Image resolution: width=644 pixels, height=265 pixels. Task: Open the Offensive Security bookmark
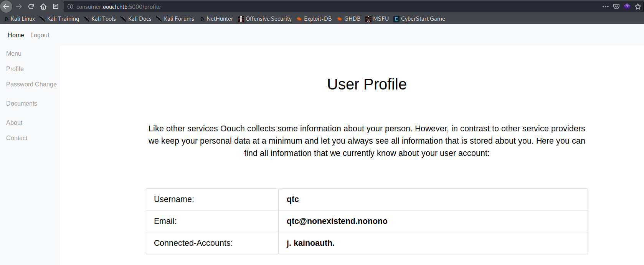[x=265, y=19]
